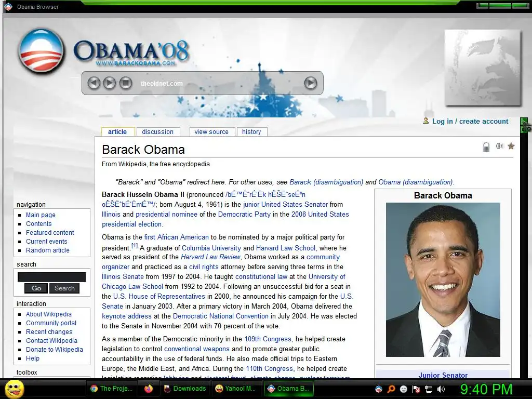The image size is (532, 399).
Task: Open Recent changes link
Action: click(x=49, y=332)
